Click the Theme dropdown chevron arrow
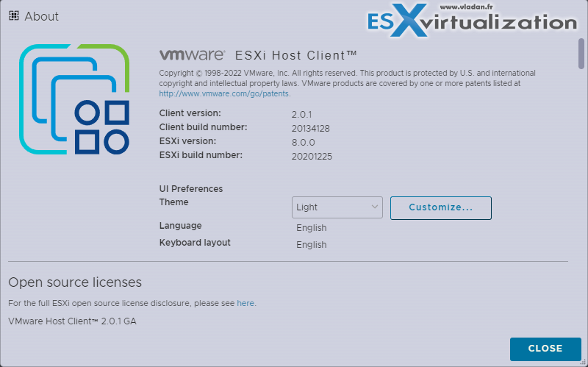Screen dimensions: 588x367 tap(374, 207)
